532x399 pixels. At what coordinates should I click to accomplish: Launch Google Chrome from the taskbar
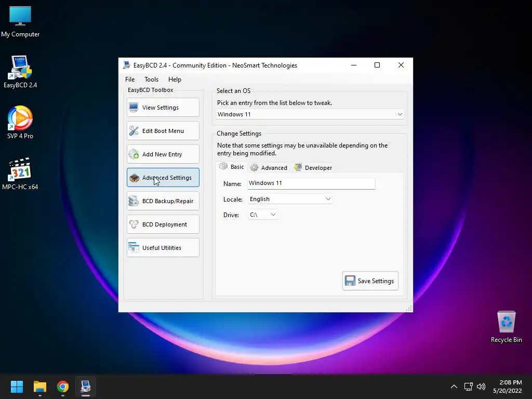coord(63,387)
